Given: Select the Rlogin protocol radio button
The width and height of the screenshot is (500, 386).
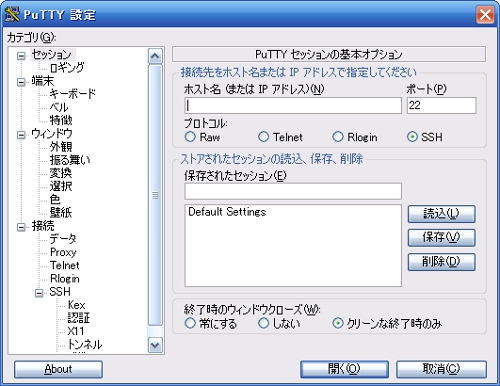Looking at the screenshot, I should [x=338, y=137].
